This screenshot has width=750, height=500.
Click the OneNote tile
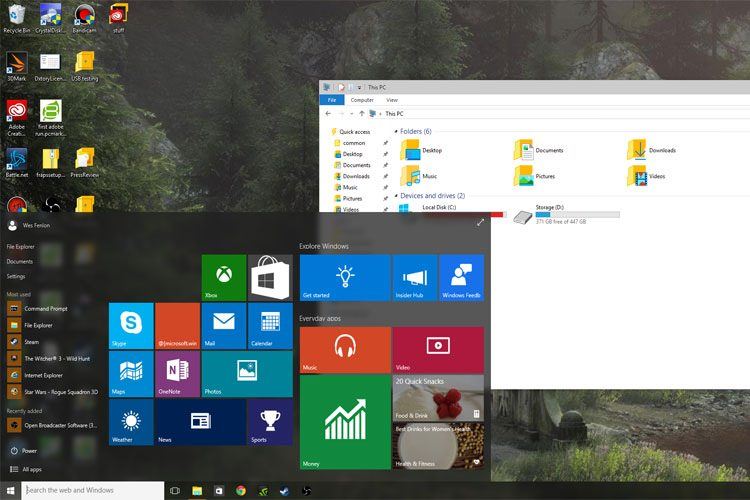(x=178, y=374)
